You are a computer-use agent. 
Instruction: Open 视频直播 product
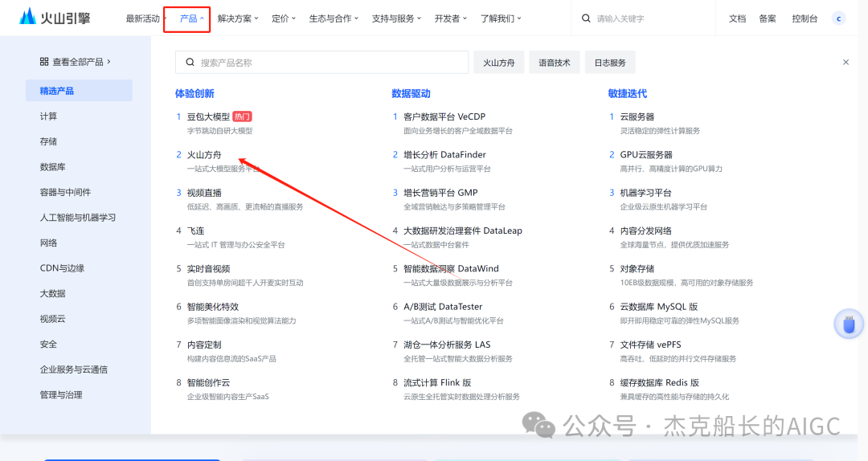[203, 193]
